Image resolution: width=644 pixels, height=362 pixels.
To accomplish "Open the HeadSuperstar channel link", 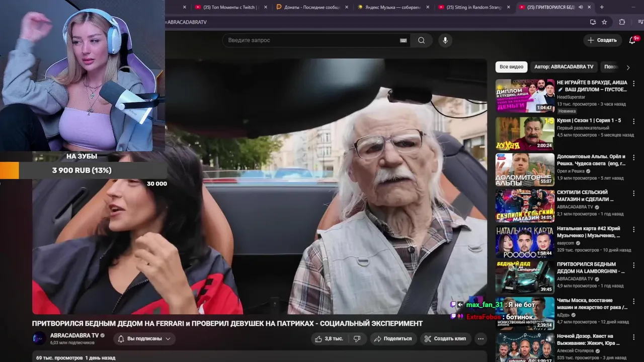I will tap(571, 97).
